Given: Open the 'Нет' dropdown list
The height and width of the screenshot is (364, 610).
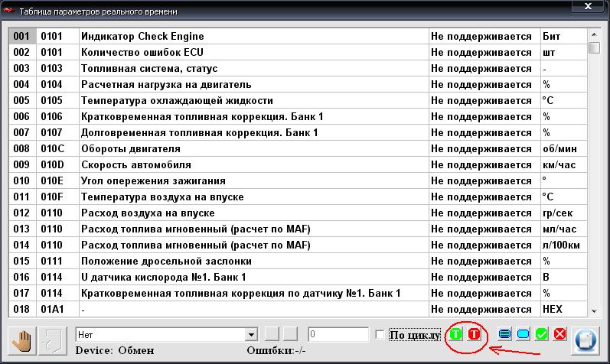Looking at the screenshot, I should [x=251, y=334].
